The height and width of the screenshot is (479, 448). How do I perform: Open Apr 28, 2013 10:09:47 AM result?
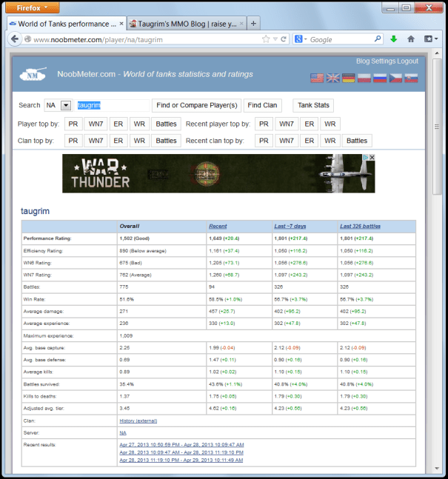coord(181,452)
